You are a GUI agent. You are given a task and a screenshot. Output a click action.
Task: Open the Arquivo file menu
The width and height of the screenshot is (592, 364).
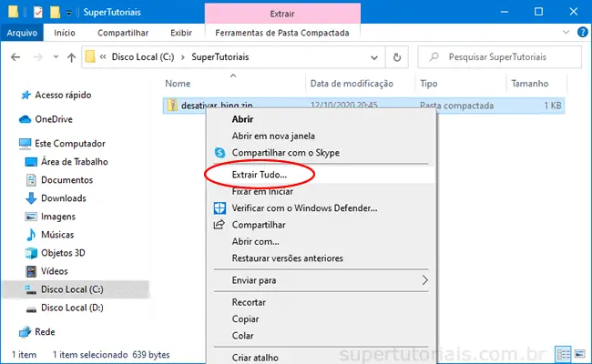click(22, 34)
